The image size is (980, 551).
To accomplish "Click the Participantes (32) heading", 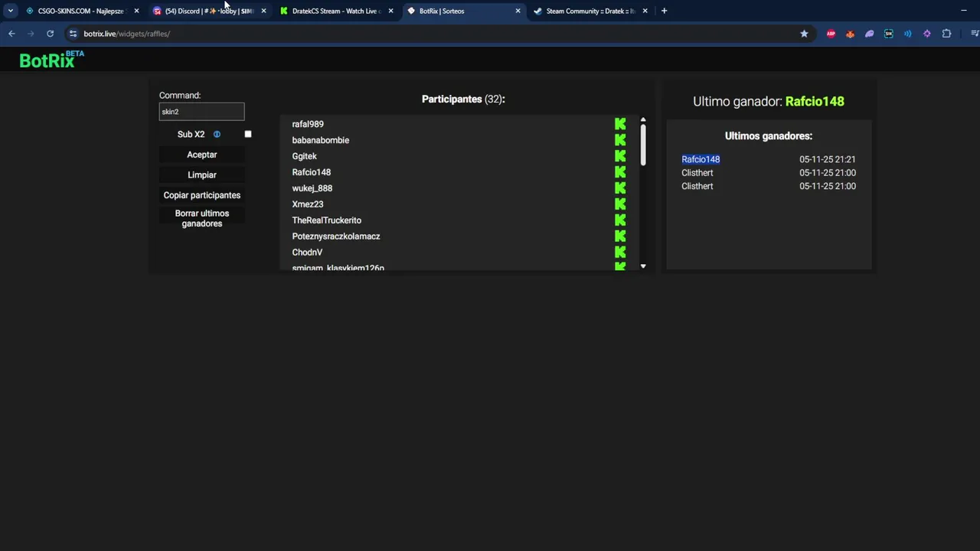I will pos(463,99).
